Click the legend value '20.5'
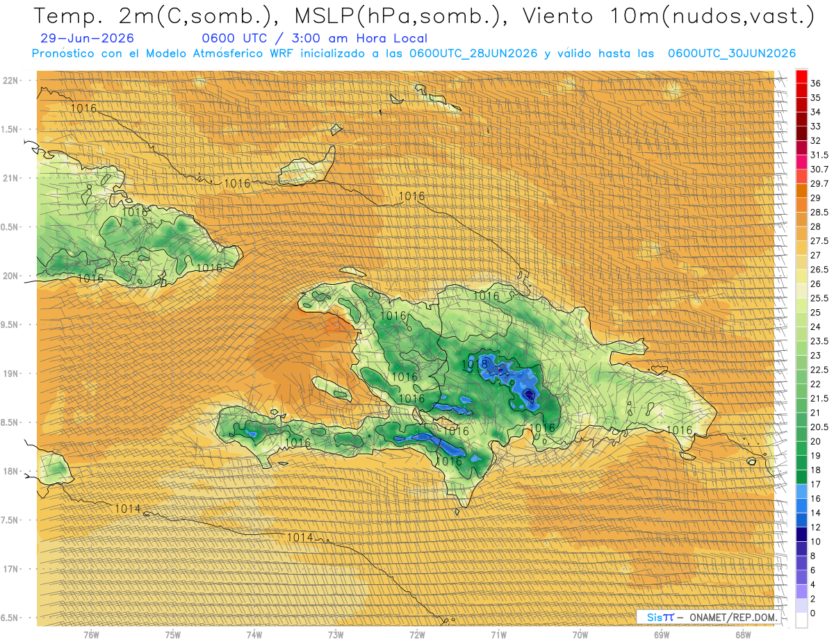The width and height of the screenshot is (834, 644). 819,427
